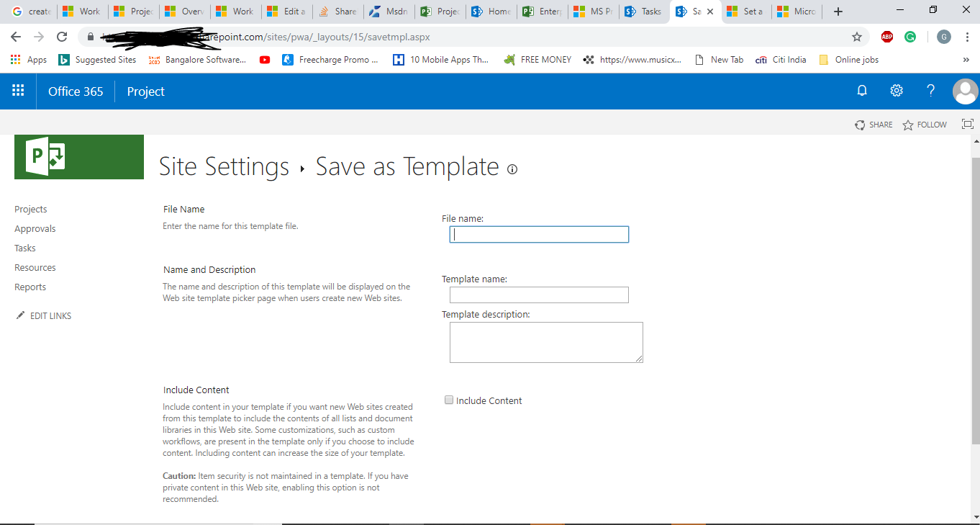This screenshot has width=980, height=525.
Task: Go back with the browser back arrow
Action: point(16,37)
